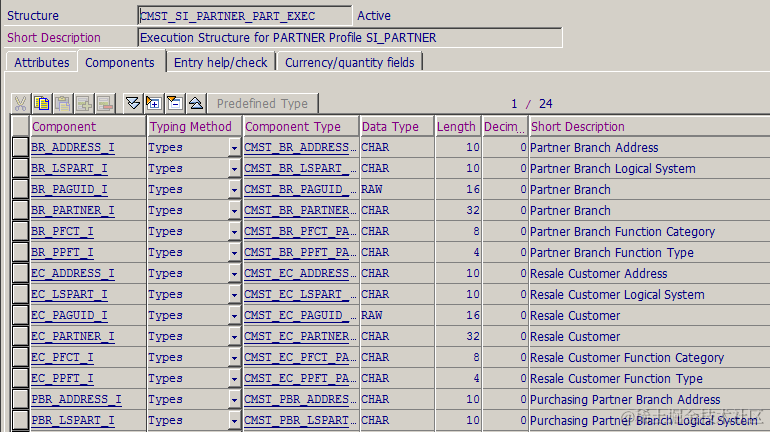Viewport: 770px width, 432px height.
Task: Expand Typing Method list for EC_PPFT_I
Action: pos(234,379)
